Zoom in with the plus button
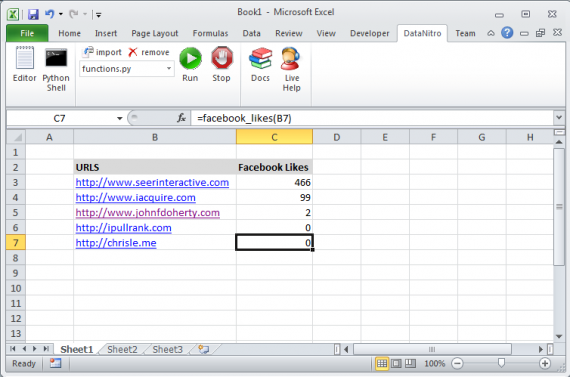 [x=545, y=363]
